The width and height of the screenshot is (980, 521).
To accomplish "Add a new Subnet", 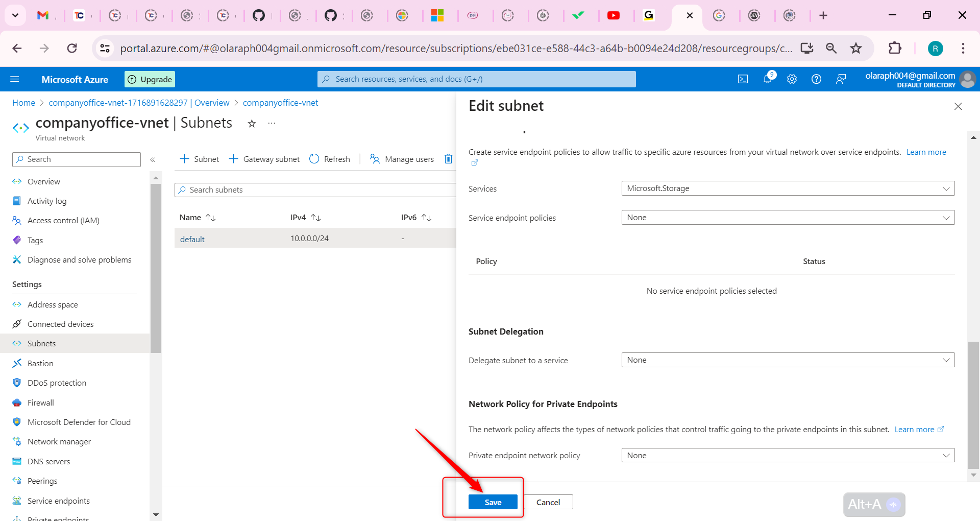I will point(200,159).
